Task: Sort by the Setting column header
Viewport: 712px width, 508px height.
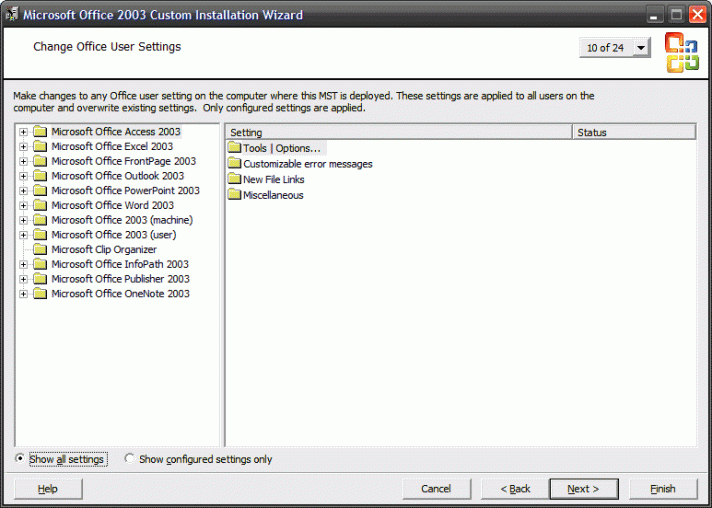Action: coord(399,132)
